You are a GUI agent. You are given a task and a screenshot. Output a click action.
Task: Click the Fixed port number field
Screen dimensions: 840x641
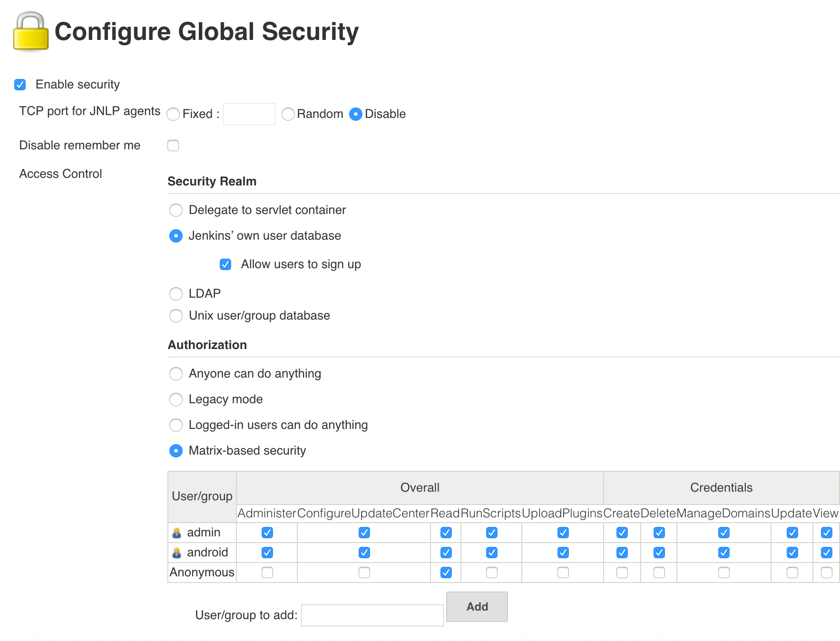tap(249, 114)
